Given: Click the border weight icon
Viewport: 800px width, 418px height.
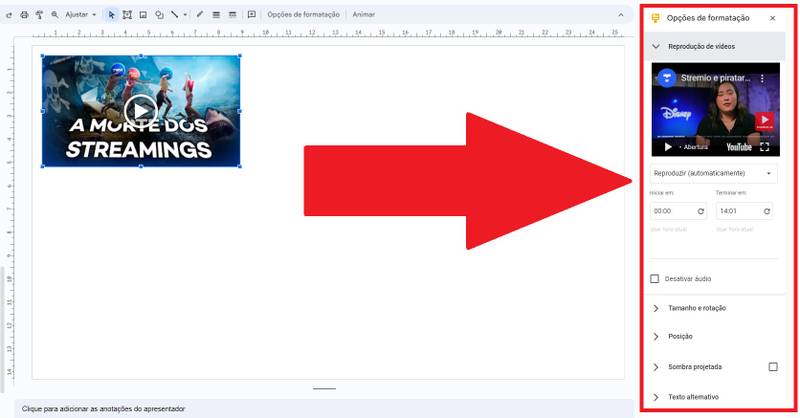Looking at the screenshot, I should 216,15.
